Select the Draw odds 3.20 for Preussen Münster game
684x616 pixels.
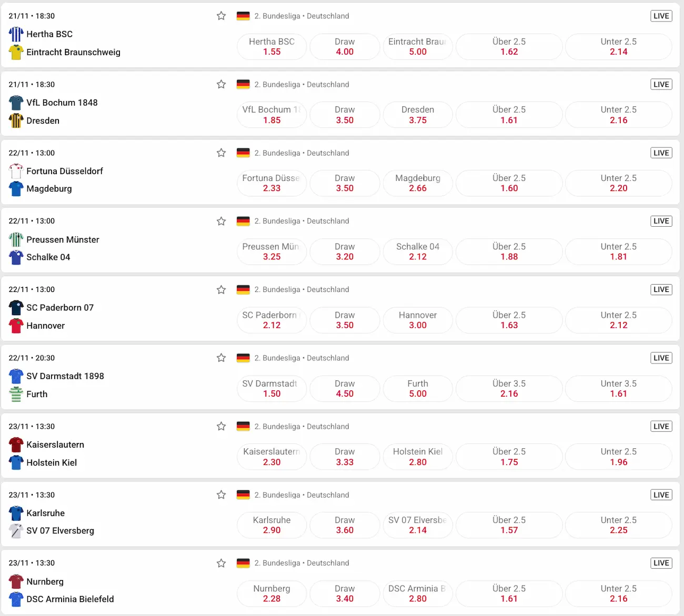[x=345, y=251]
